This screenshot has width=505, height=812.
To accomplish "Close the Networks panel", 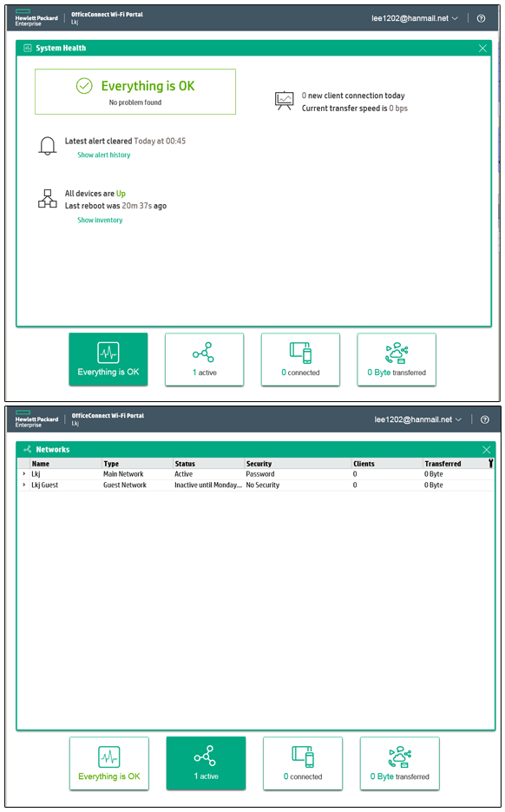I will pyautogui.click(x=486, y=450).
